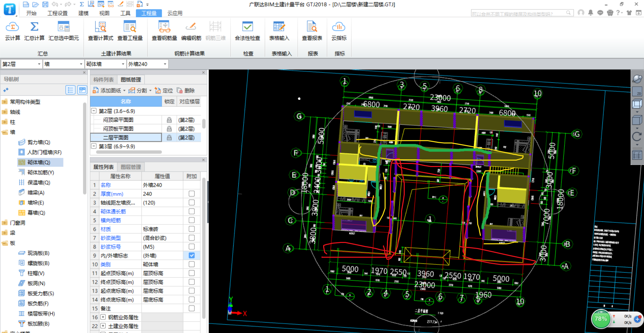Image resolution: width=644 pixels, height=333 pixels.
Task: Click the save icon in quick access bar
Action: (x=45, y=4)
